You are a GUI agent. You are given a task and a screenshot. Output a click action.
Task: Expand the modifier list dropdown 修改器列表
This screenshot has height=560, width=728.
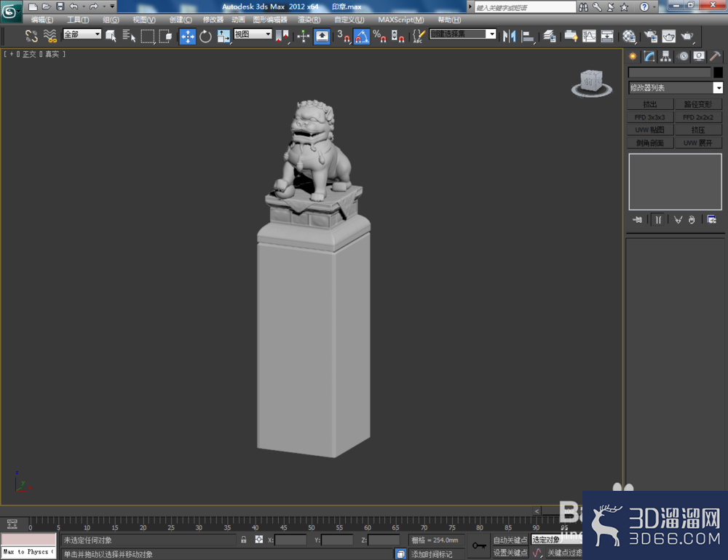click(x=676, y=88)
